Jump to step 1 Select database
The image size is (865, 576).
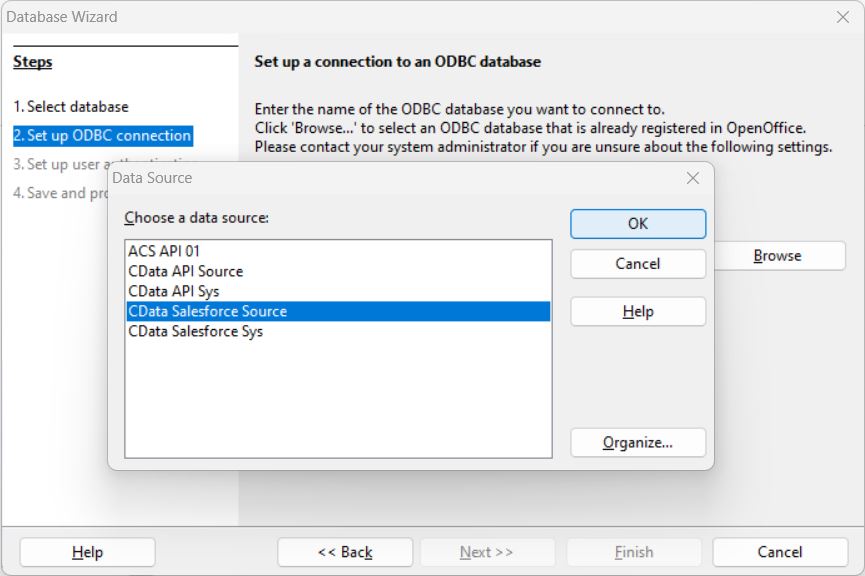pos(71,107)
